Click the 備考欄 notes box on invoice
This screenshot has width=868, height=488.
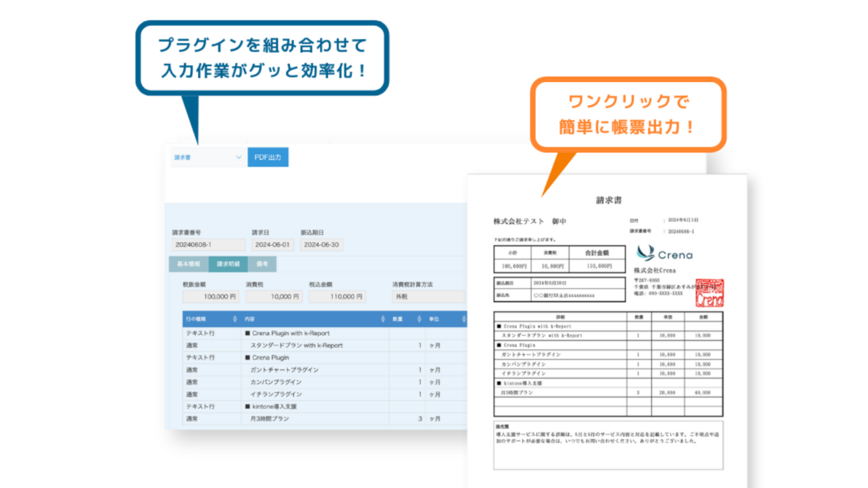point(608,446)
